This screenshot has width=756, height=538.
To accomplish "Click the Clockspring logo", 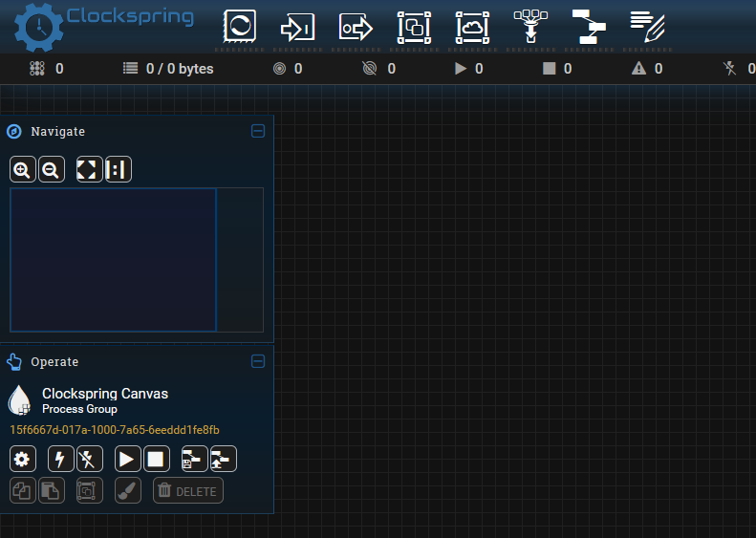I will coord(103,26).
